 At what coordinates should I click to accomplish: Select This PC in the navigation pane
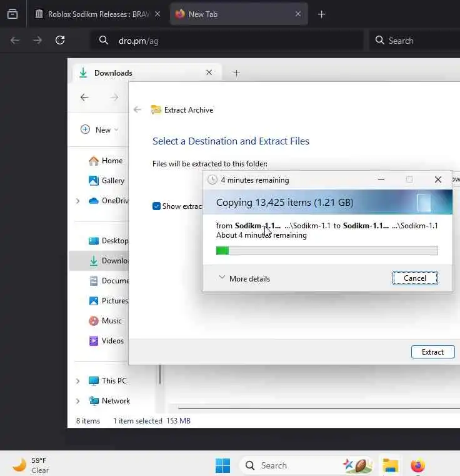click(107, 381)
